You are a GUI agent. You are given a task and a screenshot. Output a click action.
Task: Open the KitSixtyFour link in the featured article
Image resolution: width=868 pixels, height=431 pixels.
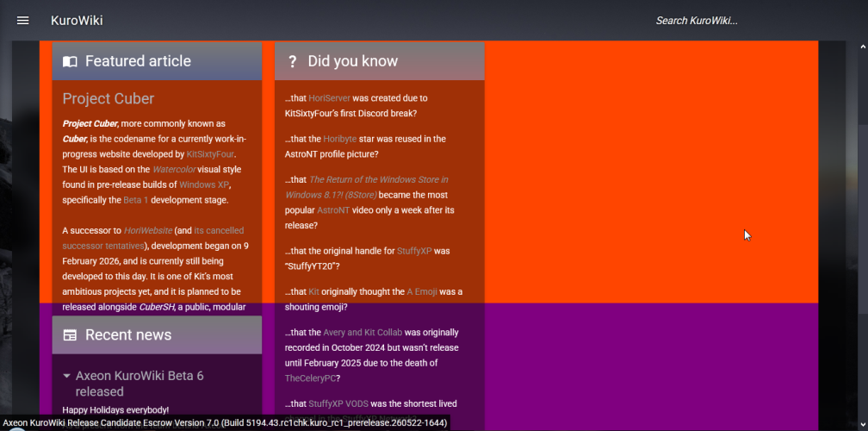tap(210, 154)
